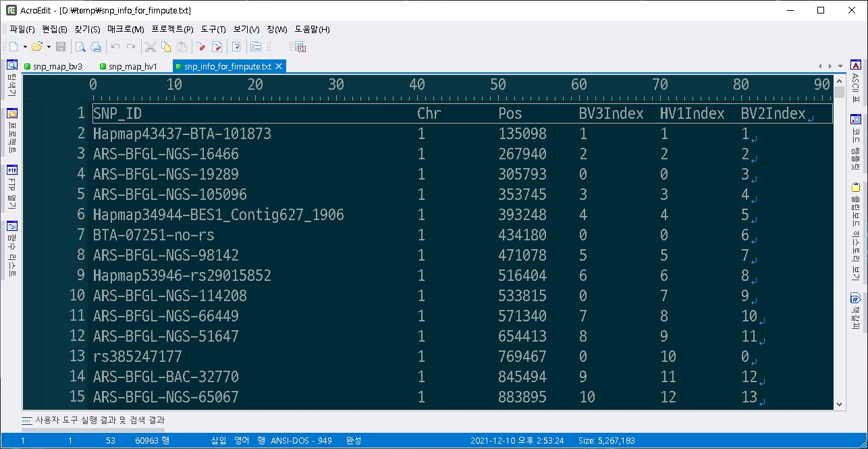Open print preview icon

click(x=80, y=47)
